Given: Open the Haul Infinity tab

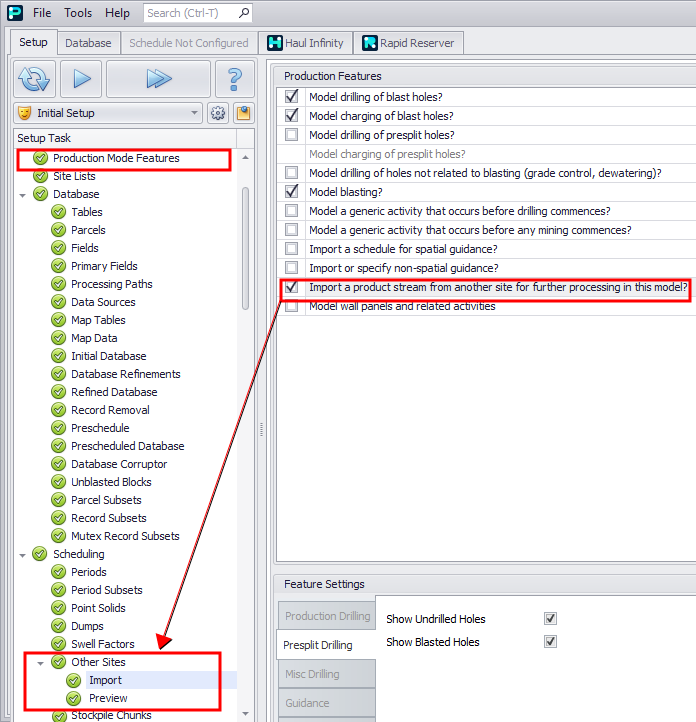Looking at the screenshot, I should (305, 43).
